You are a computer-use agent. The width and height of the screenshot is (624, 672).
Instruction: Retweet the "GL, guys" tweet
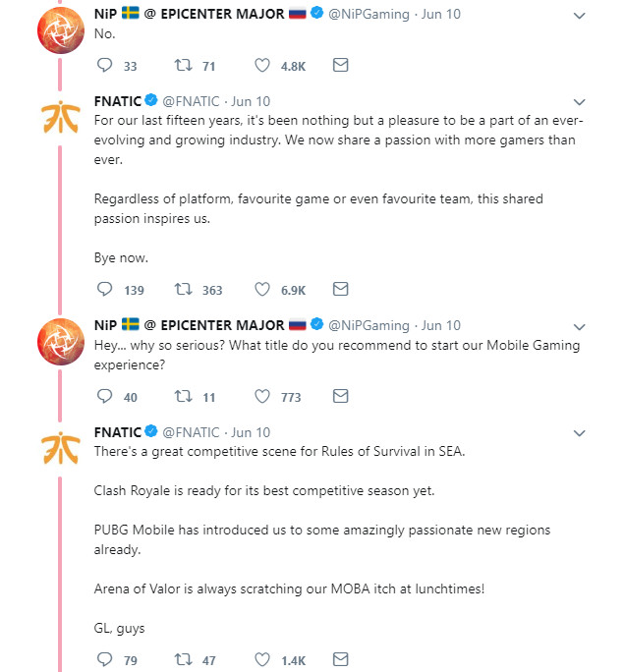coord(182,660)
